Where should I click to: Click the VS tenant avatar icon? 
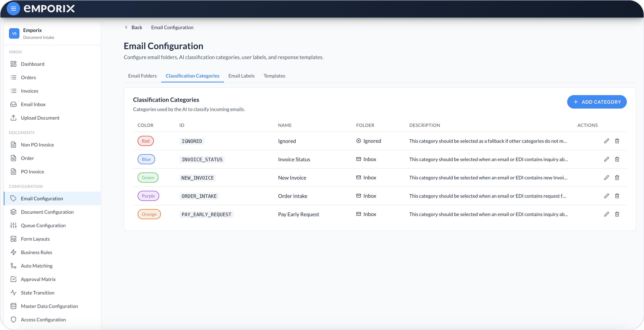click(x=14, y=33)
